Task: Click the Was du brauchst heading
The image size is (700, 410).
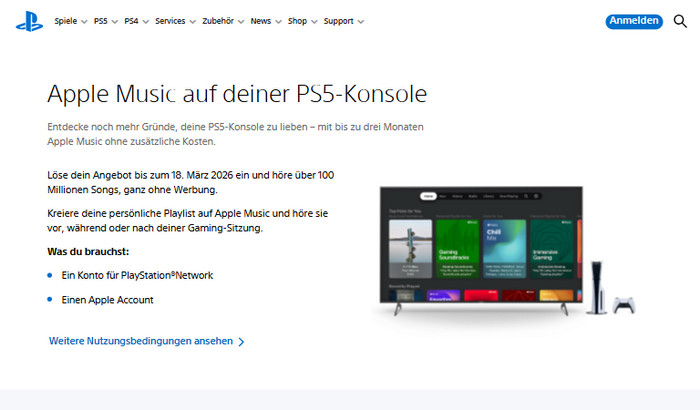Action: (88, 251)
